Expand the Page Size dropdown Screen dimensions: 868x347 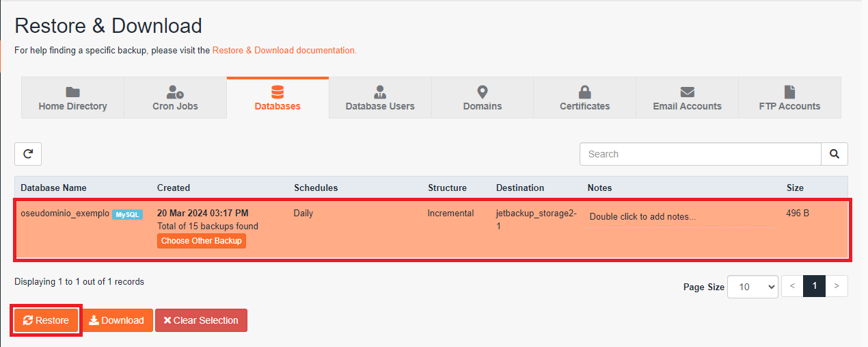pyautogui.click(x=752, y=287)
